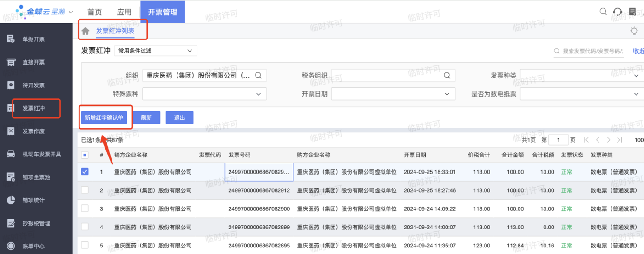The height and width of the screenshot is (254, 644).
Task: Open the 开票日期 dropdown
Action: 393,94
